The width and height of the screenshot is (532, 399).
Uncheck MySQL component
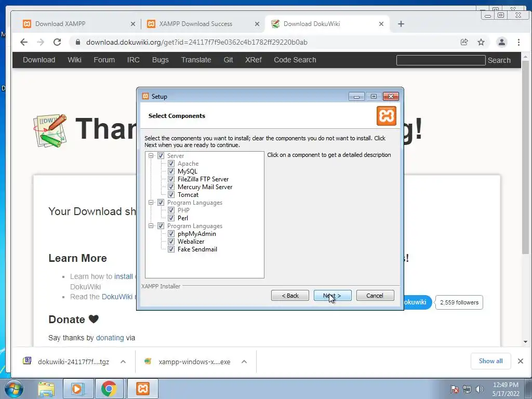(171, 171)
